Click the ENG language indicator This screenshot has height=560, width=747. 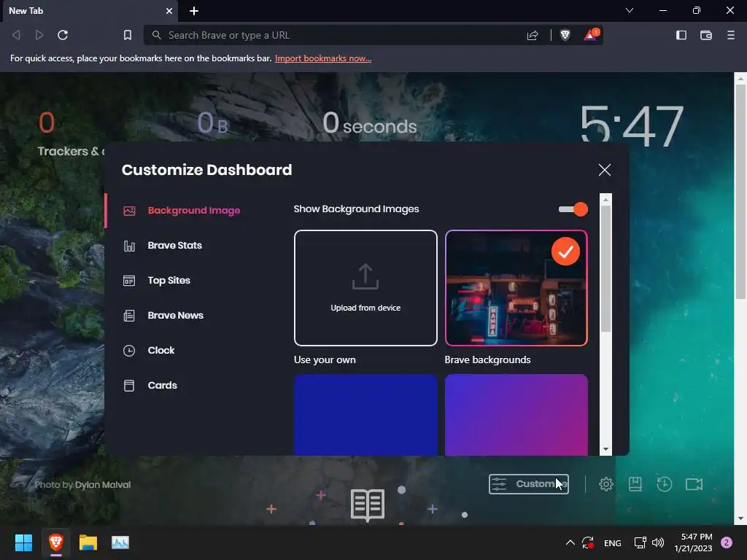(612, 542)
